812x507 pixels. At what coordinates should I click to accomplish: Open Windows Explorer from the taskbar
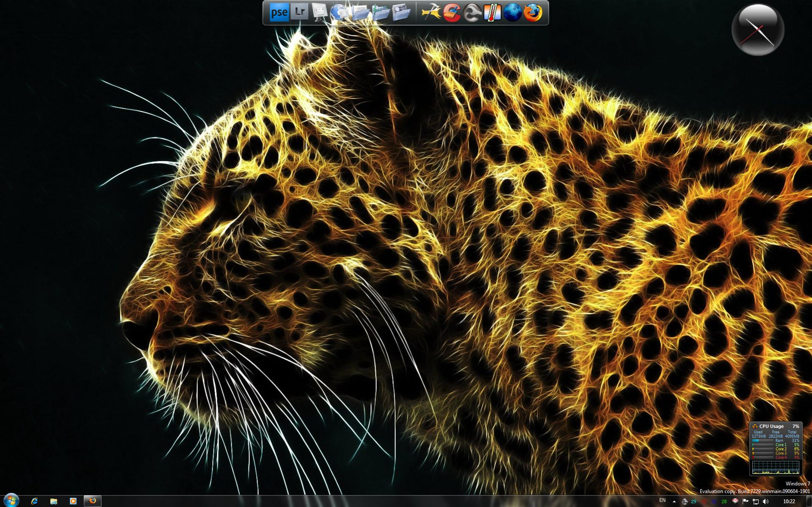(x=54, y=501)
